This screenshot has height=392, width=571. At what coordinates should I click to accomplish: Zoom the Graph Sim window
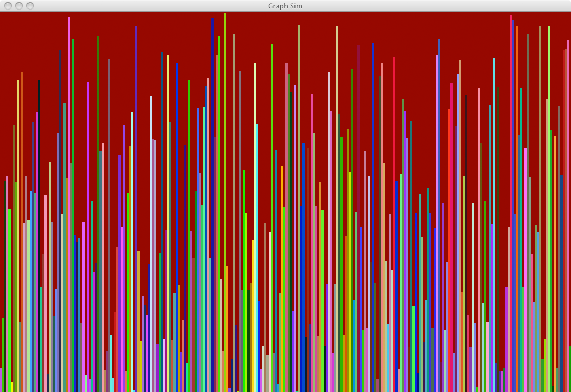[30, 6]
